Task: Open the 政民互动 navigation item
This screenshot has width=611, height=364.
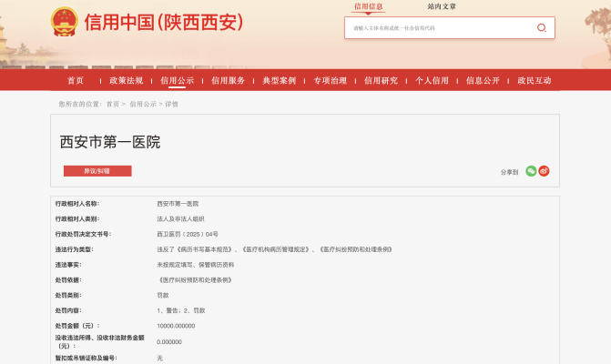Action: pyautogui.click(x=535, y=81)
